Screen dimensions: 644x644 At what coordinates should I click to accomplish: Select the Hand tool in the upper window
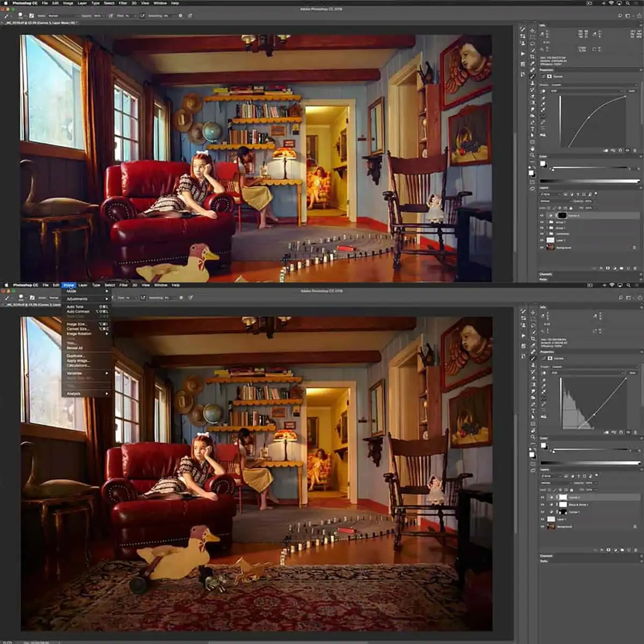532,149
